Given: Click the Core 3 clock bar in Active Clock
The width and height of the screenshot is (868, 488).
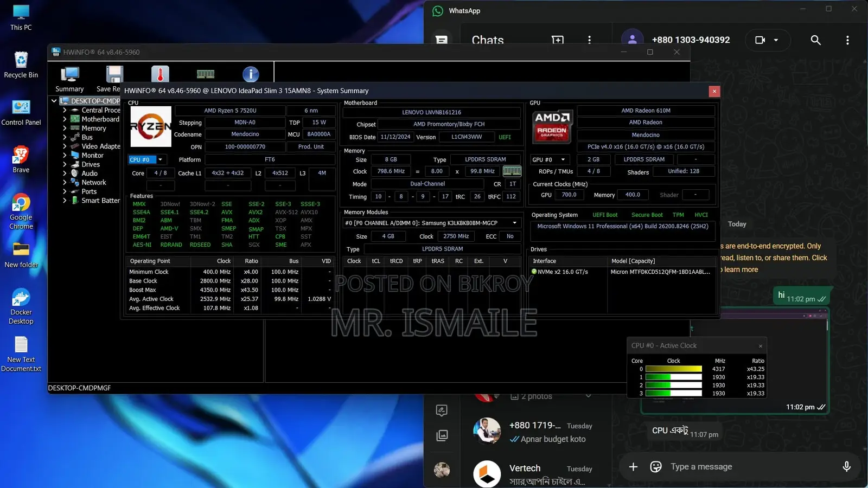Looking at the screenshot, I should click(x=673, y=394).
